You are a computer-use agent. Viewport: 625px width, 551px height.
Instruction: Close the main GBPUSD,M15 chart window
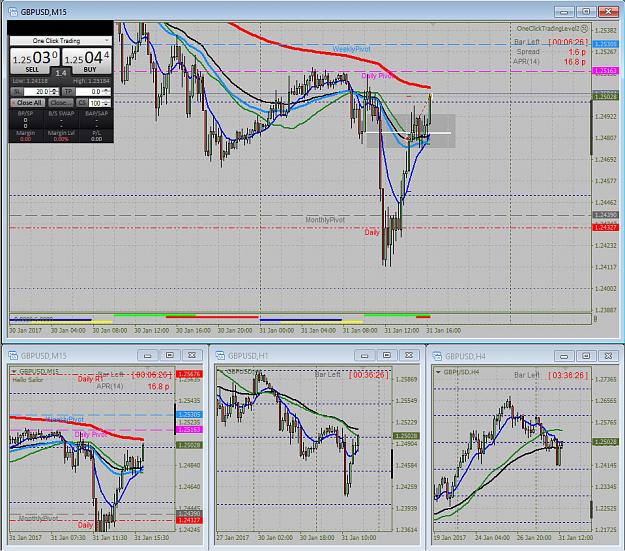click(608, 12)
